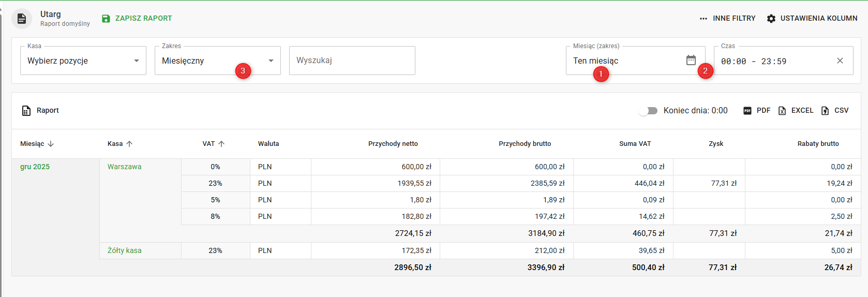The height and width of the screenshot is (297, 868).
Task: Click the Zapisz raport button
Action: click(143, 19)
